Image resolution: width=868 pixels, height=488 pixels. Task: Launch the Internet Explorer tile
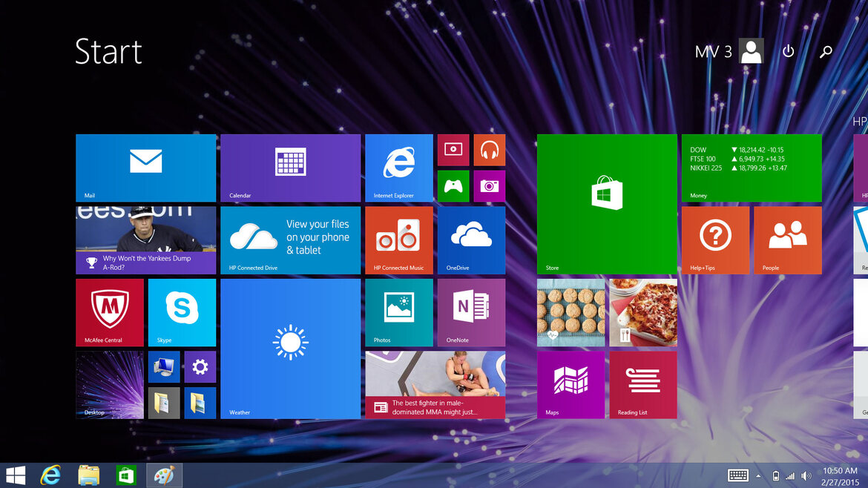(399, 168)
